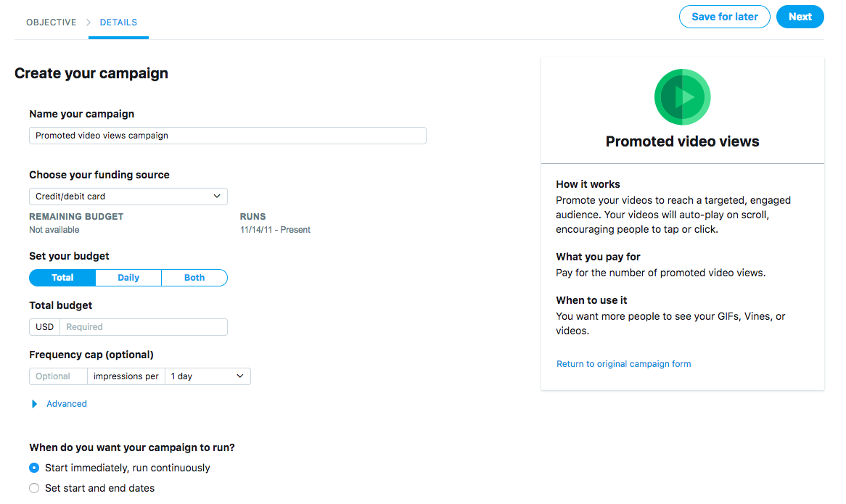Select the Total budget option
Screen dimensions: 846x504
click(x=62, y=278)
